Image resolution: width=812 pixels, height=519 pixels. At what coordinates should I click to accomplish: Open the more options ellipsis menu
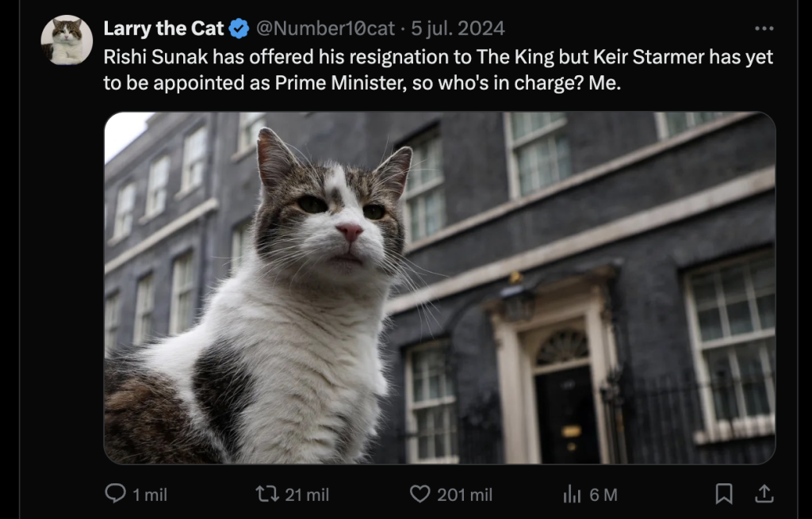[x=764, y=29]
